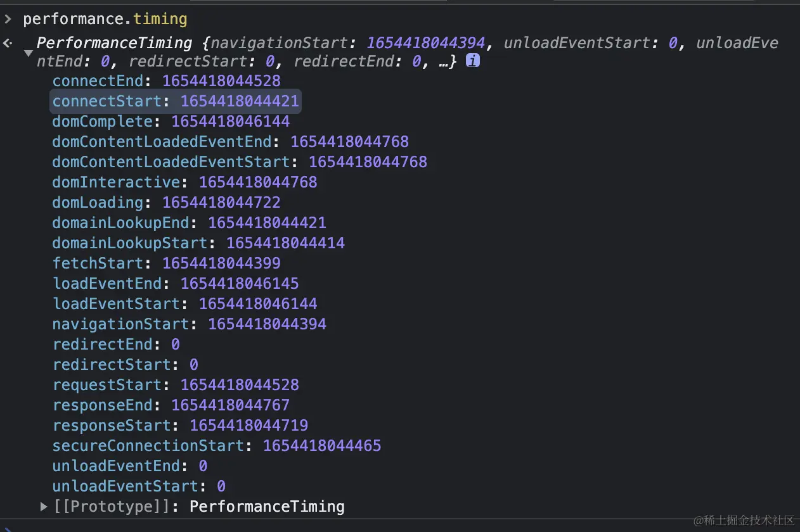Click the redirectStart property
The height and width of the screenshot is (532, 800).
(x=126, y=365)
